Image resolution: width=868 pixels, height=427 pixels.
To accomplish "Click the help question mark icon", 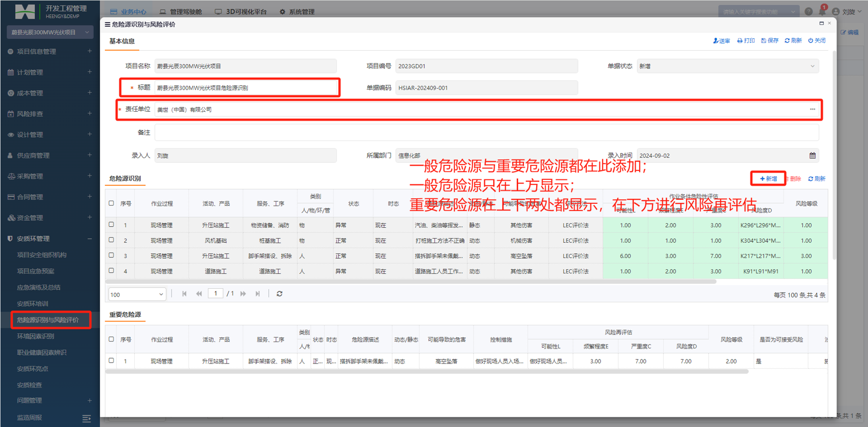I will click(x=809, y=11).
